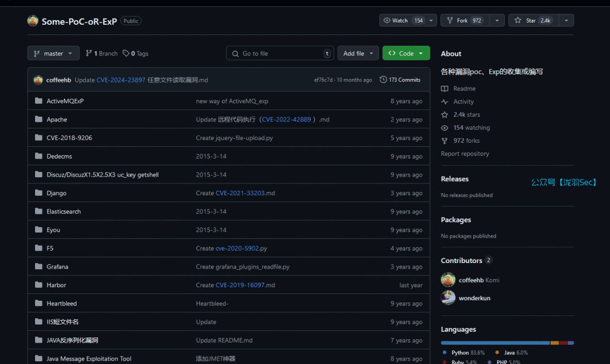Viewport: 610px width, 364px height.
Task: Click the F5 folder icon
Action: 38,248
